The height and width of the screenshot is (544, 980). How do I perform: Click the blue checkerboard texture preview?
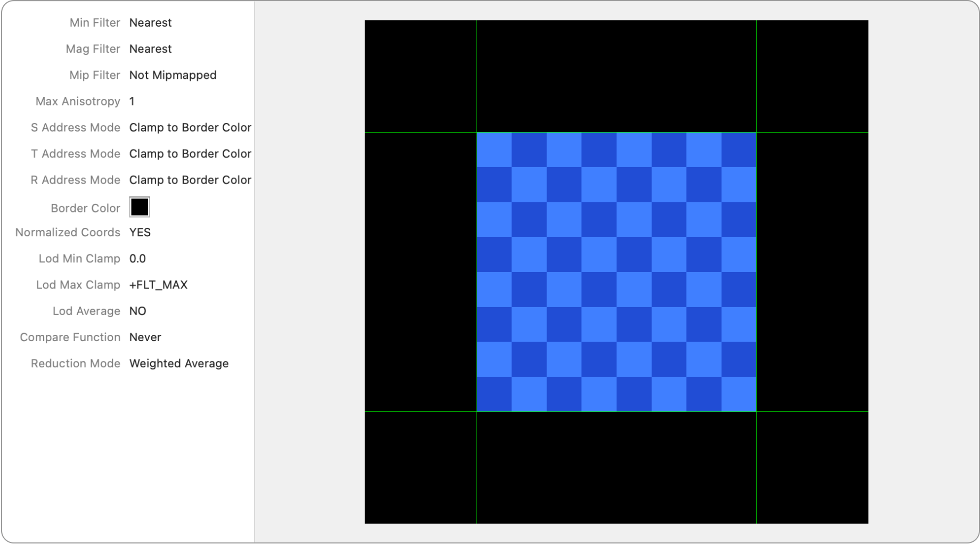click(x=616, y=272)
